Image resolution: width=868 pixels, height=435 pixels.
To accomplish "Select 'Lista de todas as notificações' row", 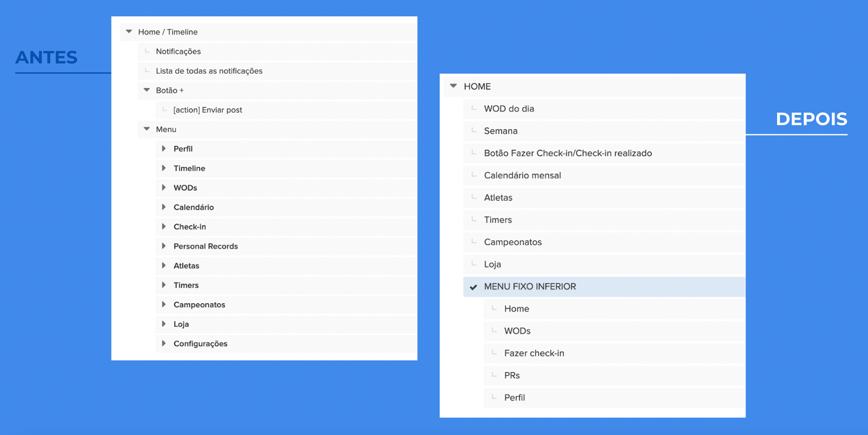I will (277, 71).
